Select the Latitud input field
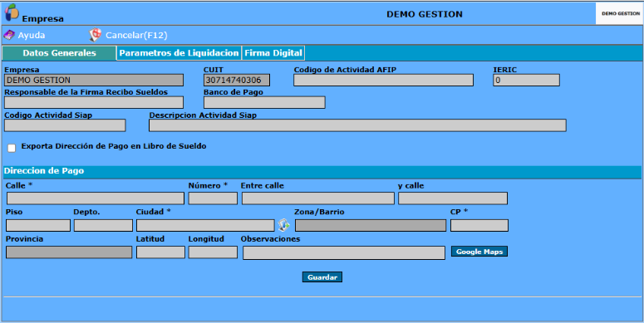The height and width of the screenshot is (323, 644). point(160,252)
